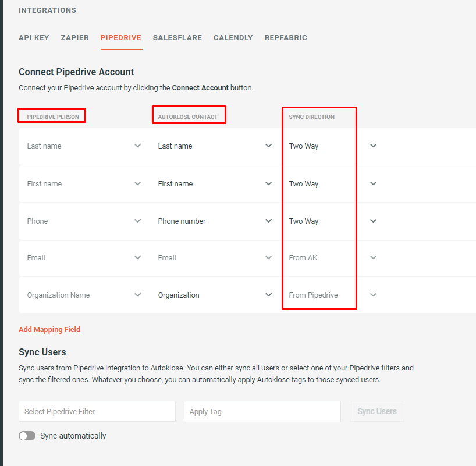Click the INTEGRATIONS page title
Viewport: 476px width, 466px height.
47,10
